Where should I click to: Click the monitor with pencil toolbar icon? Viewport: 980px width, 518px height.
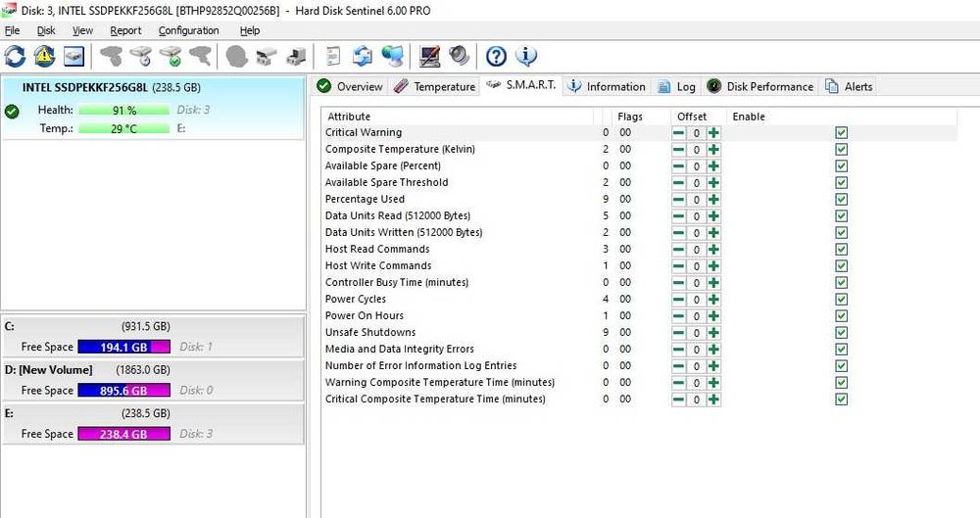pos(430,56)
